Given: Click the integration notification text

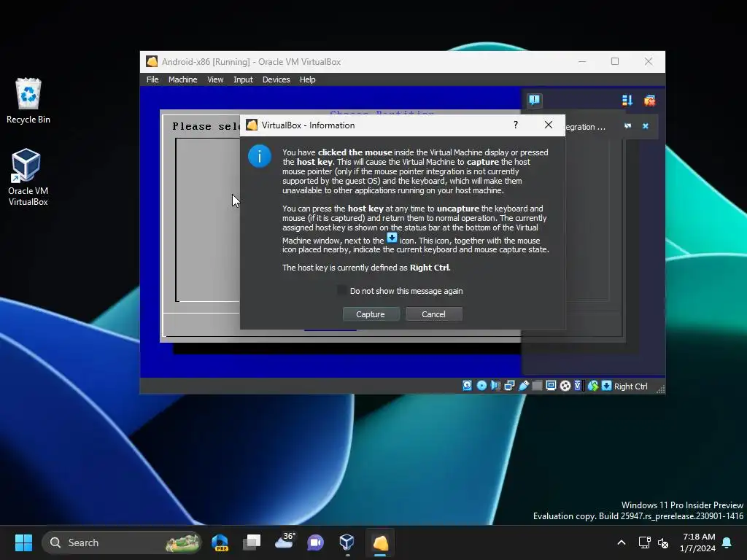Looking at the screenshot, I should point(586,127).
